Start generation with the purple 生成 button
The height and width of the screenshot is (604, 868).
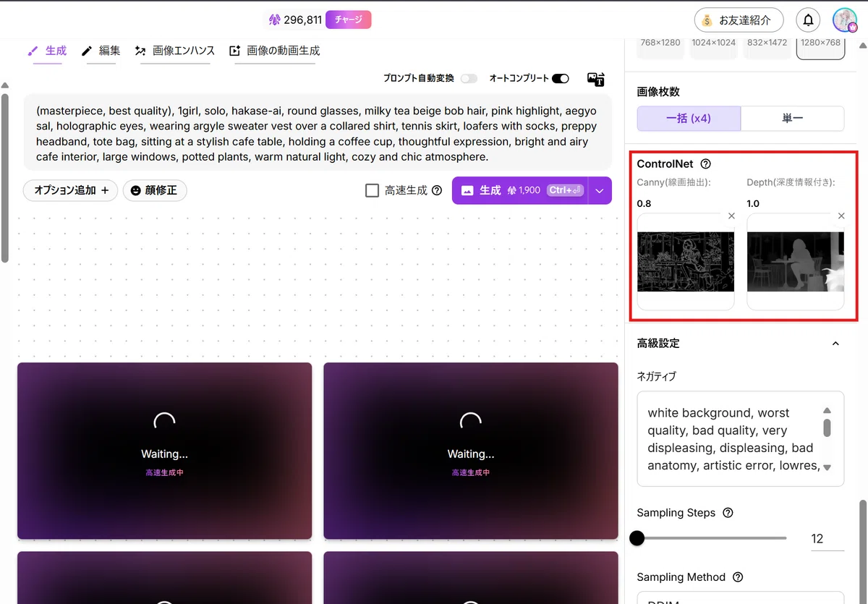point(520,191)
